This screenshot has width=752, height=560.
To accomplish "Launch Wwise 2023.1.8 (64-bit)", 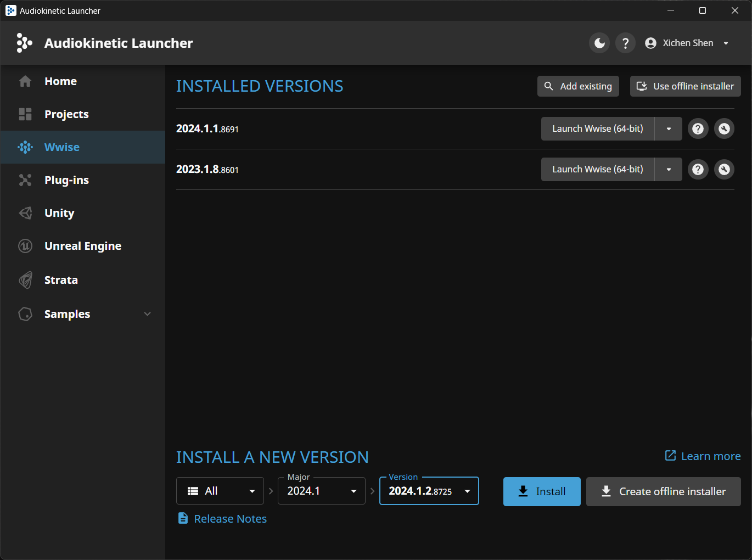I will click(x=597, y=169).
